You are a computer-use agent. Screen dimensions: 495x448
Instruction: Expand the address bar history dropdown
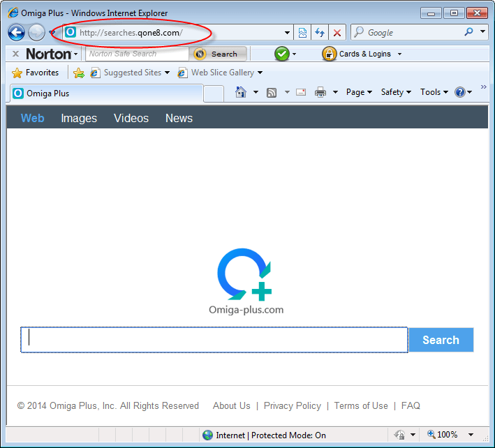pyautogui.click(x=287, y=33)
